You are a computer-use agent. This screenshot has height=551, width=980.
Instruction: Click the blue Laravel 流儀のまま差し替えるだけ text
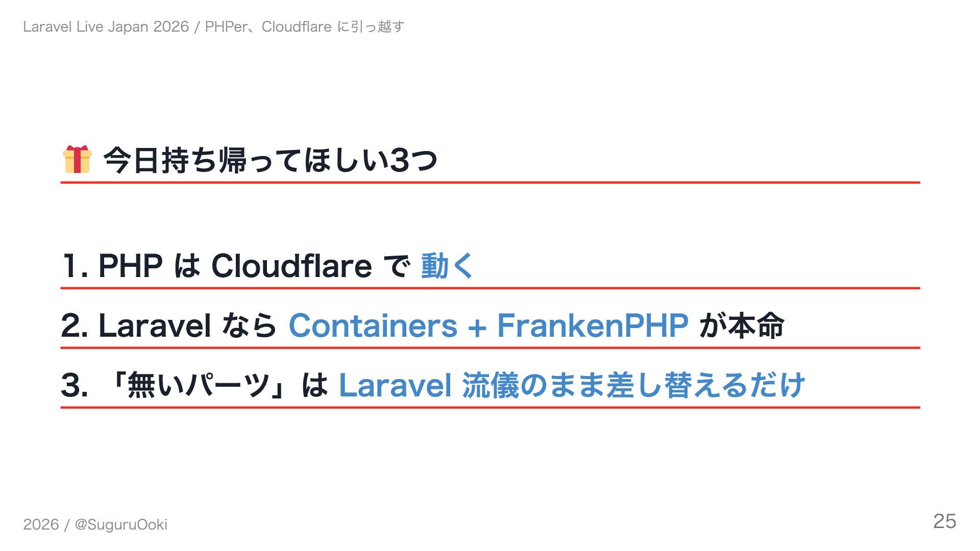coord(572,385)
